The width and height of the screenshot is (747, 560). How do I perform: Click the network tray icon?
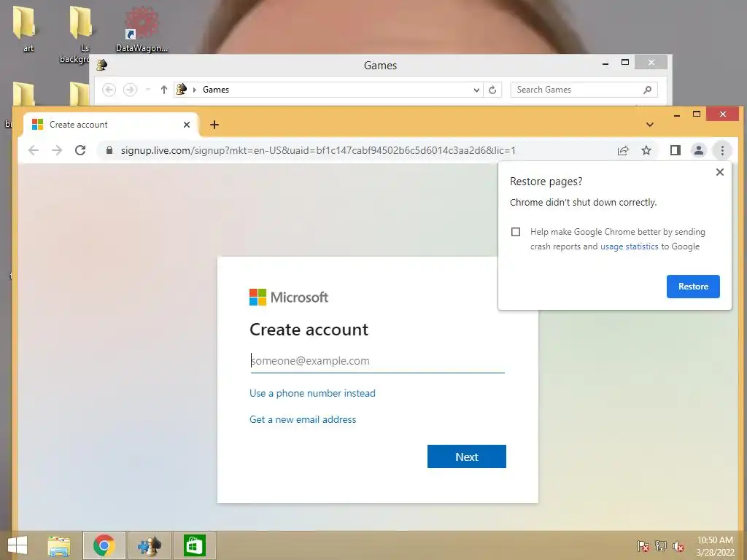[x=661, y=546]
